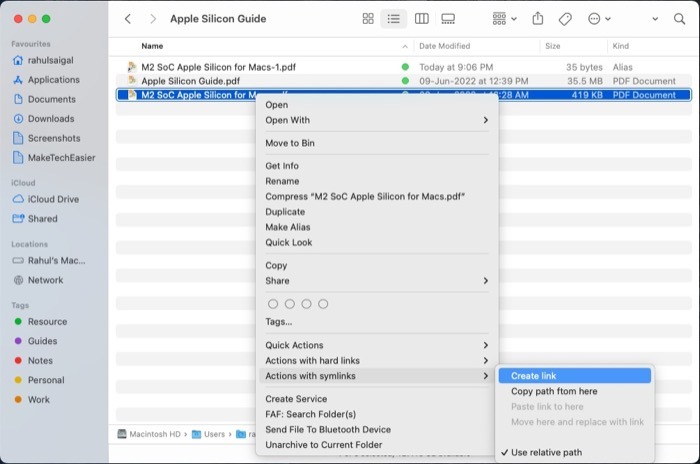Sort by the Size column header
The height and width of the screenshot is (464, 700).
[x=552, y=46]
